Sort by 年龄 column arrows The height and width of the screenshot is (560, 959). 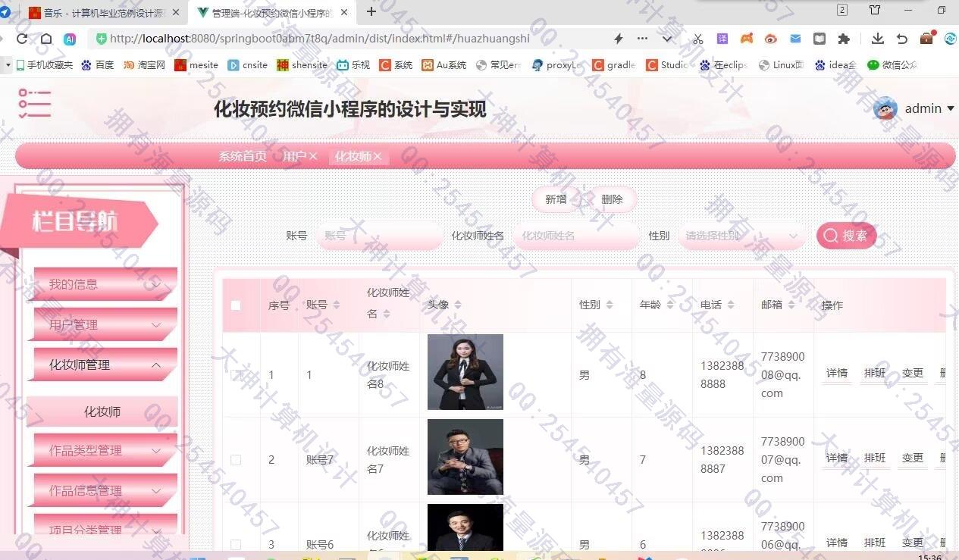click(x=670, y=305)
